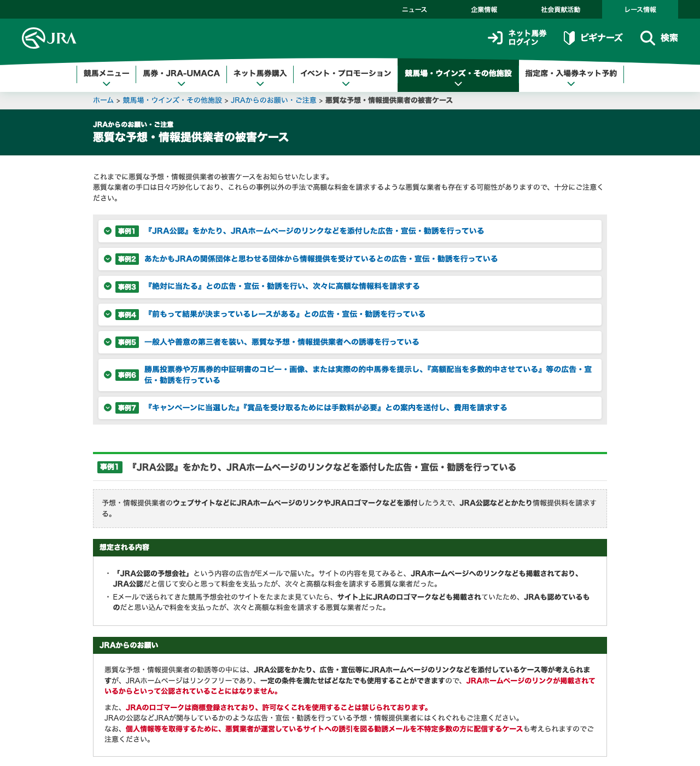Expand the 馬券・JRA-UMACA chevron
Image resolution: width=700 pixels, height=766 pixels.
click(182, 84)
